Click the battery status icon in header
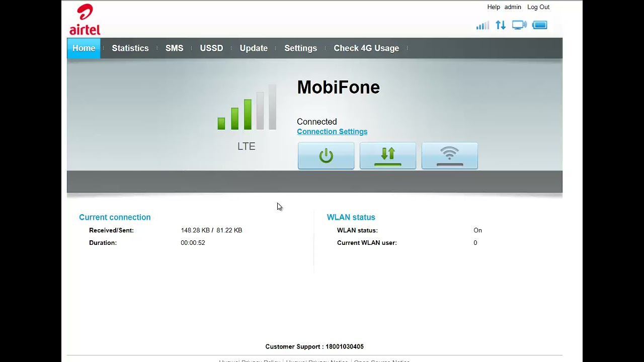The width and height of the screenshot is (644, 362). click(x=539, y=25)
